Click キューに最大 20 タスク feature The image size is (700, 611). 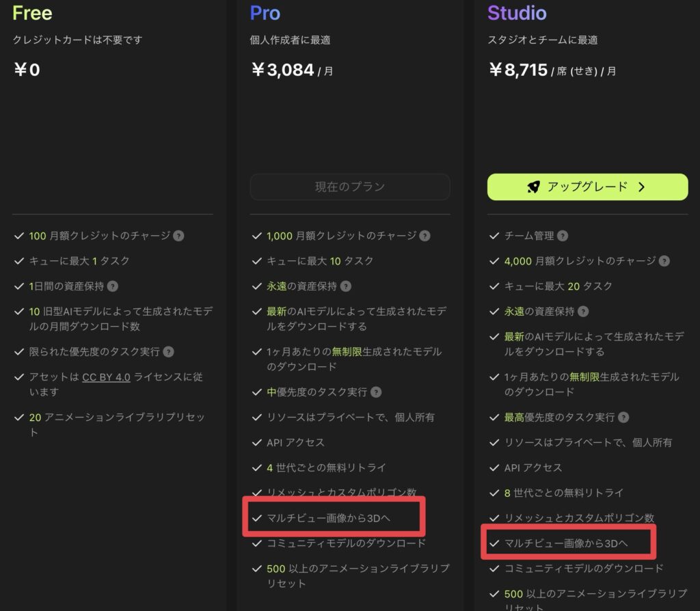pos(558,286)
